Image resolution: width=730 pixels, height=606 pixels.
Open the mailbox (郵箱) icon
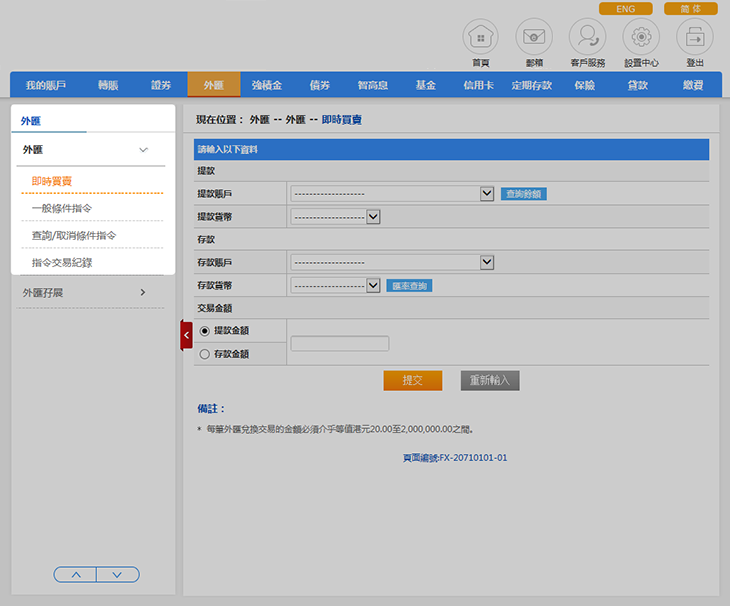(534, 37)
